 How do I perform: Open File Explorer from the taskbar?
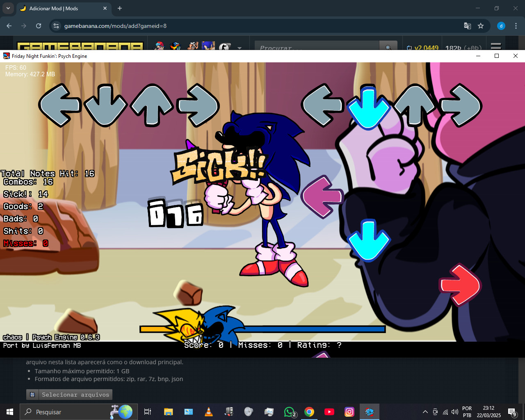(x=168, y=412)
